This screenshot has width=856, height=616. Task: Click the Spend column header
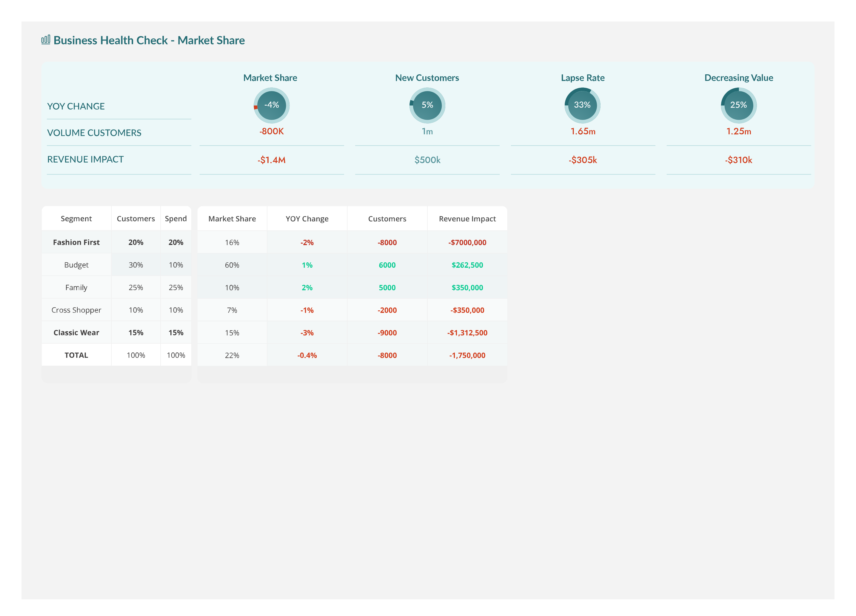click(175, 218)
